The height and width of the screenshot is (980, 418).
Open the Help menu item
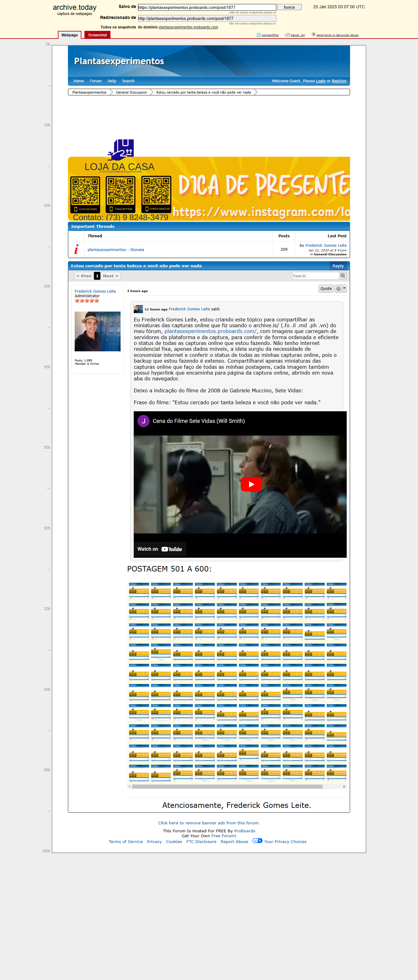click(x=112, y=81)
